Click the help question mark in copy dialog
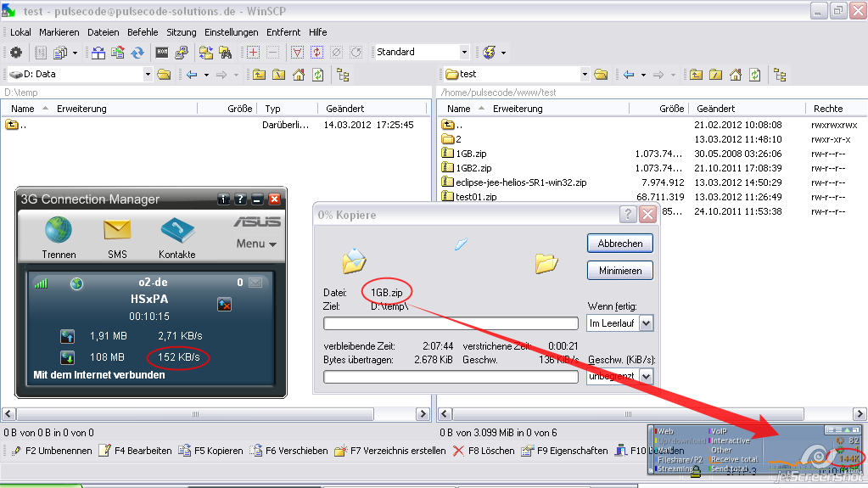 628,215
